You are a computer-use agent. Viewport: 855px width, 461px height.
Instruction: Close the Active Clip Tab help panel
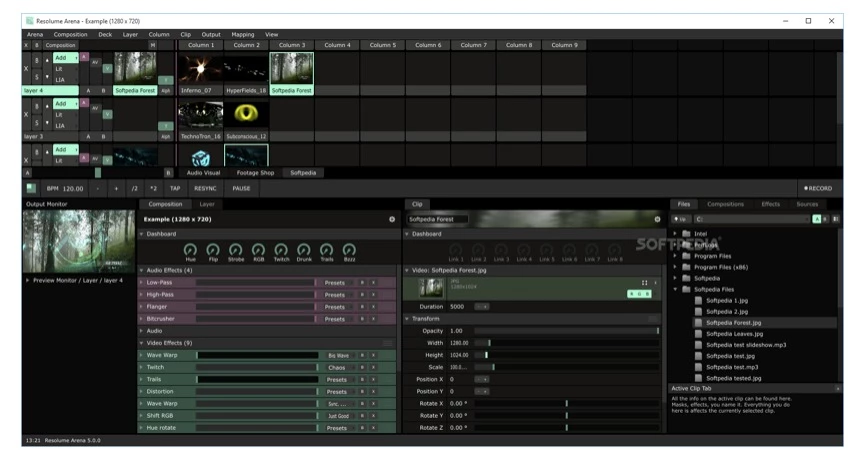coord(838,388)
